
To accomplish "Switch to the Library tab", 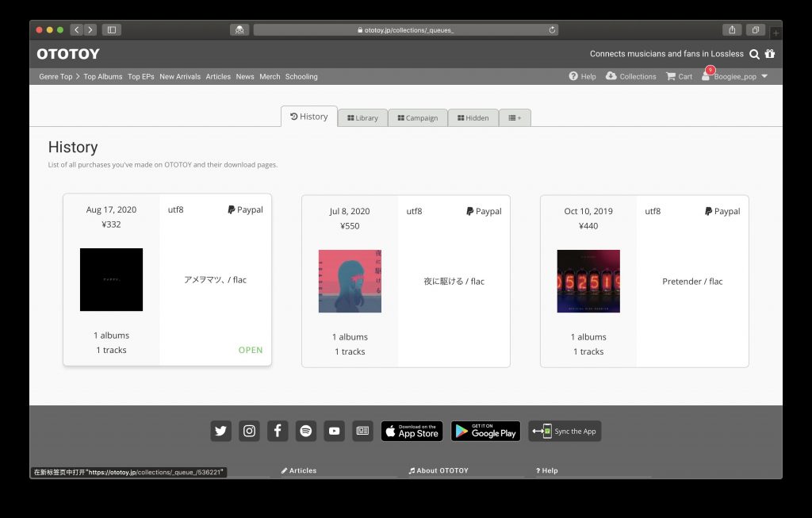I will coord(362,118).
